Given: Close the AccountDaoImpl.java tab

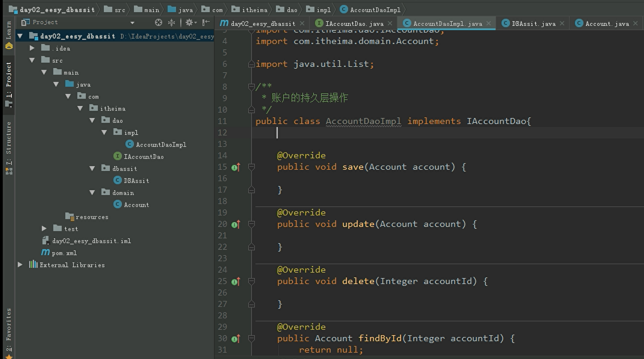Looking at the screenshot, I should pyautogui.click(x=489, y=23).
